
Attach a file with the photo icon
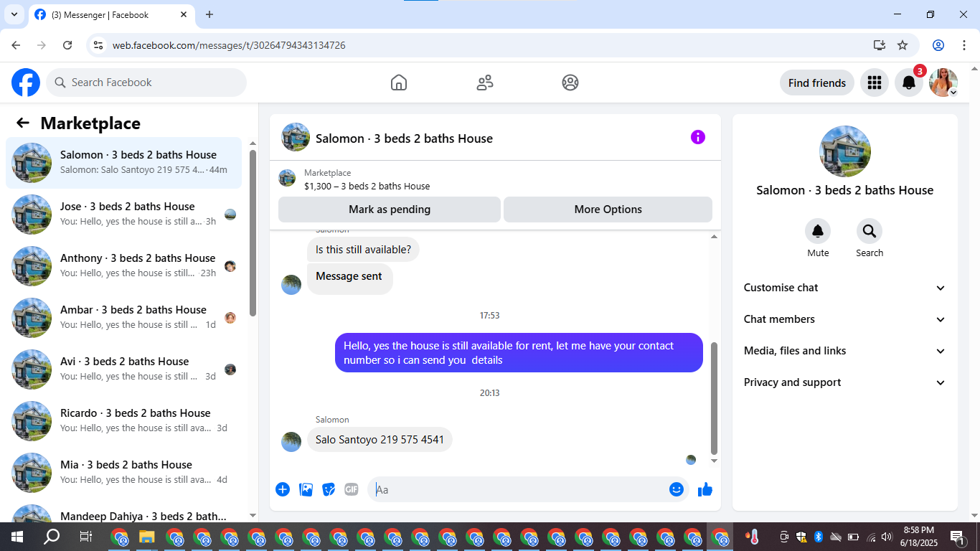pos(306,489)
